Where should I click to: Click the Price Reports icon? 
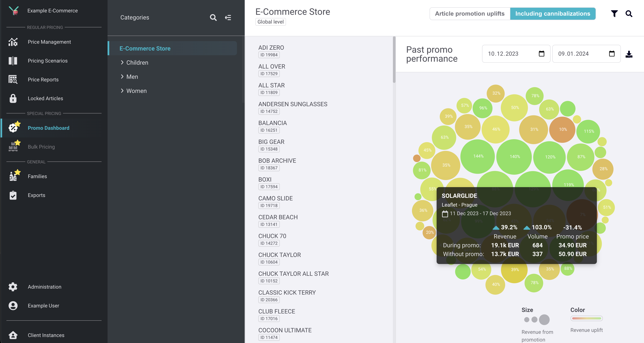[13, 79]
